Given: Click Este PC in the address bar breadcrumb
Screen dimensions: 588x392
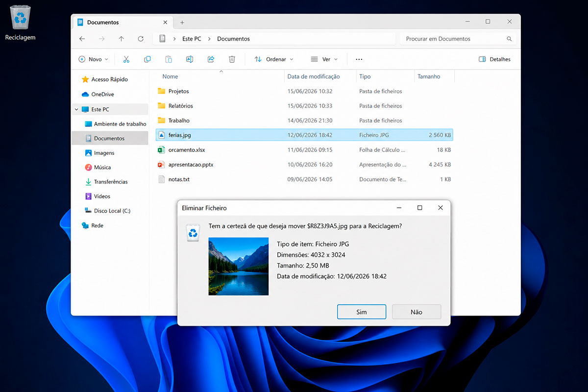Looking at the screenshot, I should (x=192, y=39).
